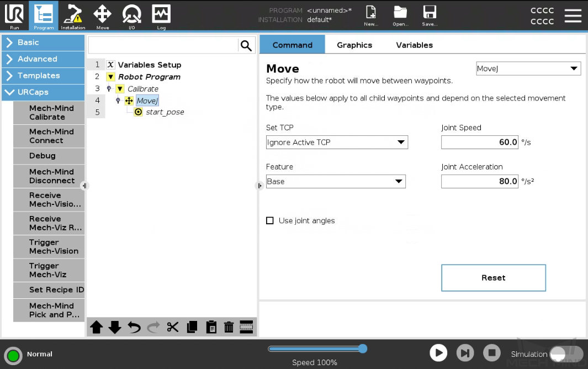This screenshot has height=369, width=588.
Task: Open the Log screen icon
Action: [x=161, y=16]
